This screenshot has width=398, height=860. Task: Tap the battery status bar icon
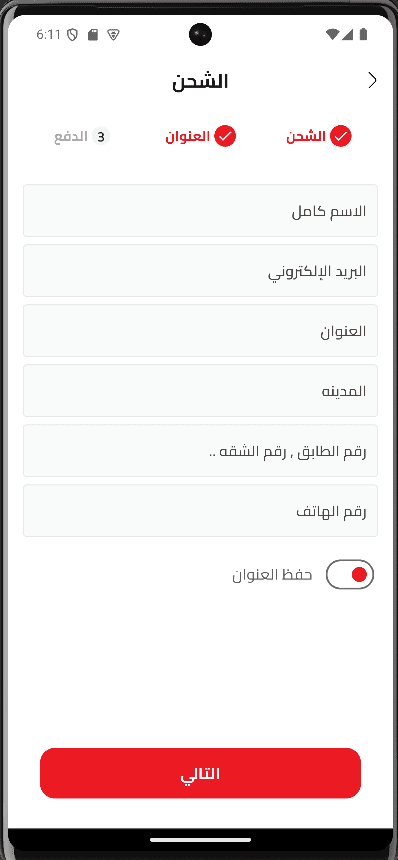pyautogui.click(x=363, y=35)
